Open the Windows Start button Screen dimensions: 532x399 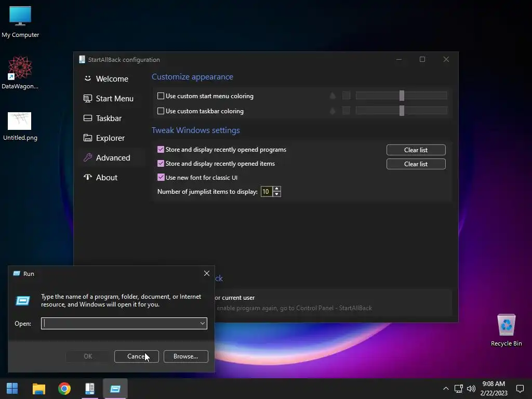[x=12, y=389]
